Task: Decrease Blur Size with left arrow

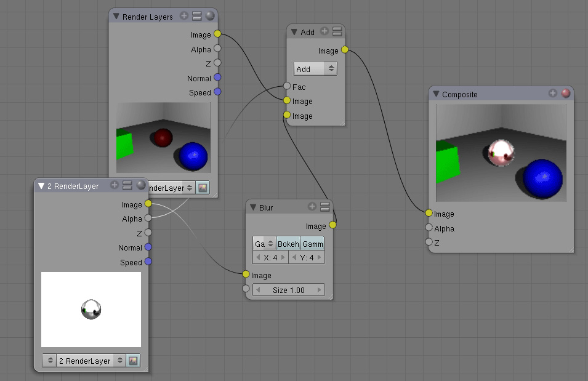Action: (258, 290)
